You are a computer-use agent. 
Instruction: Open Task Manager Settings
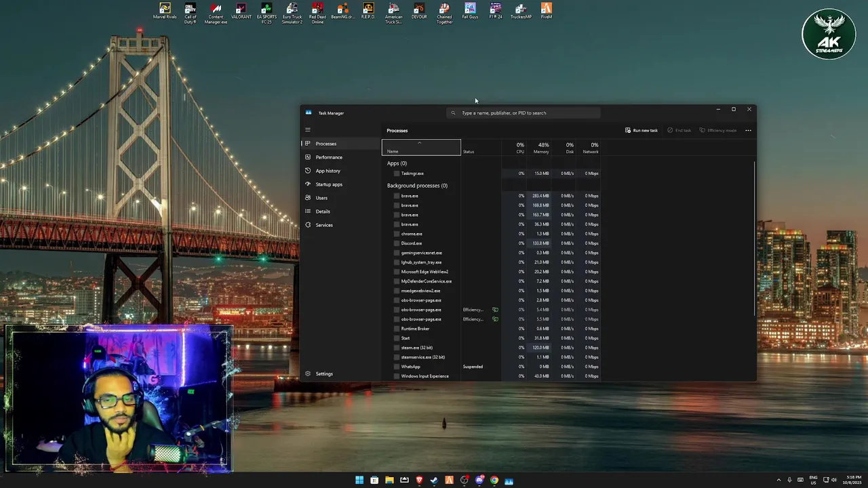click(340, 374)
